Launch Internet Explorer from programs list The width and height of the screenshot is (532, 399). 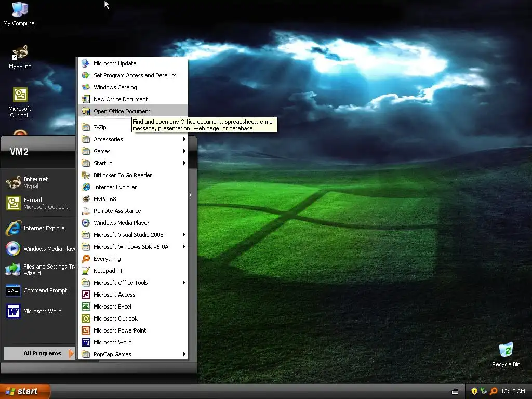pos(133,187)
